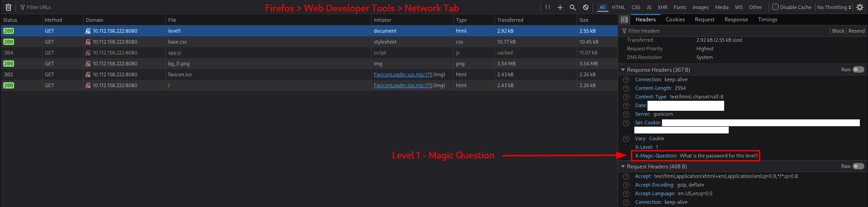This screenshot has height=207, width=868.
Task: Toggle Raw view for Response Headers
Action: coord(858,70)
